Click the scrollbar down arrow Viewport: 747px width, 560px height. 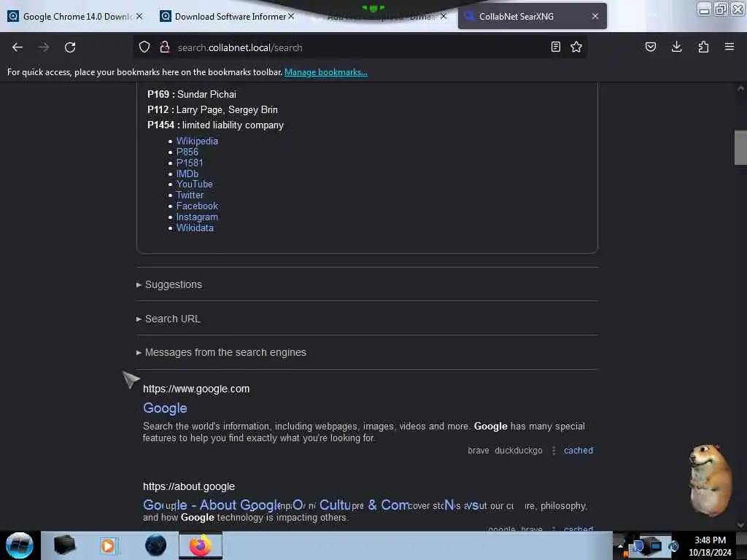click(740, 525)
